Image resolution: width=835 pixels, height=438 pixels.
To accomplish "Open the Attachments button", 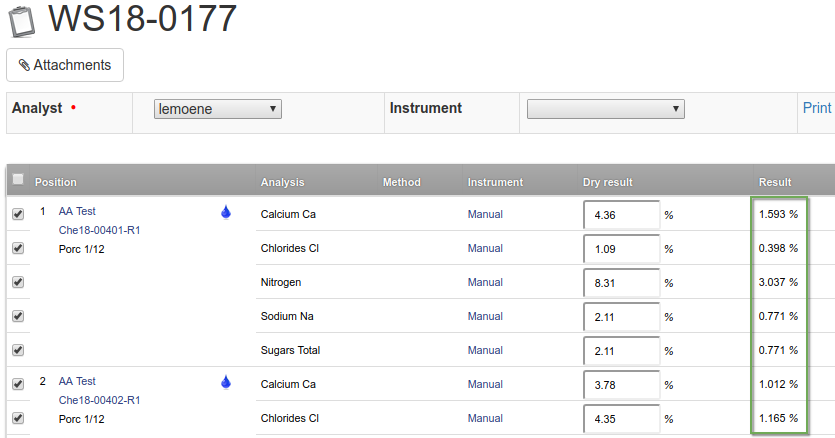I will pyautogui.click(x=65, y=65).
